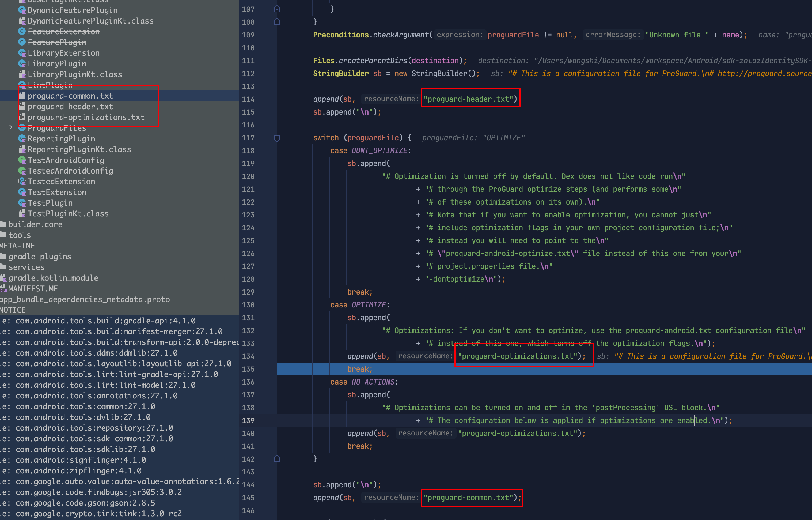Click the OPTIMIZE case label on line 130
Screen dimensions: 812x520
pyautogui.click(x=369, y=305)
